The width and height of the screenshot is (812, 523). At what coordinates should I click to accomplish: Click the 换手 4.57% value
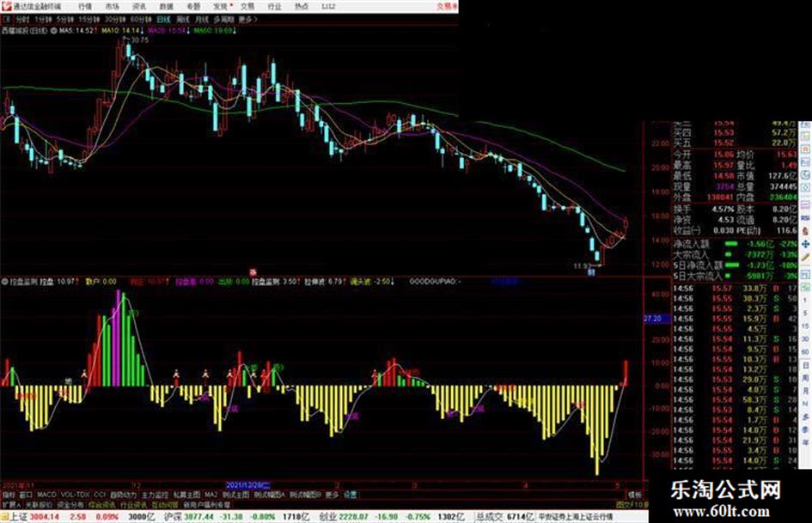pos(723,209)
